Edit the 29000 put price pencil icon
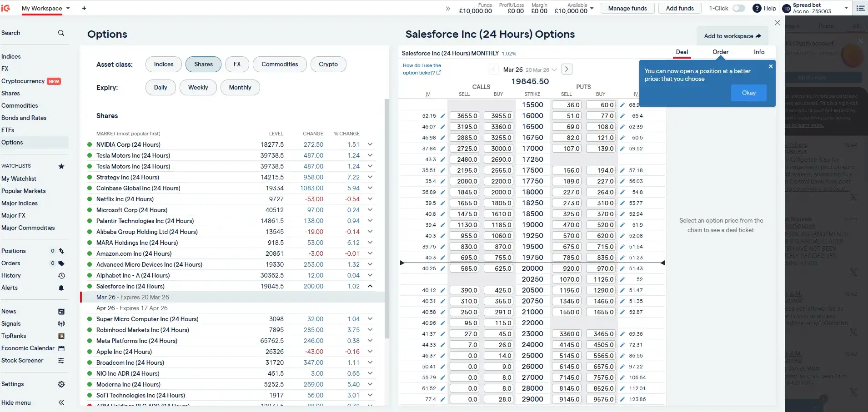Image resolution: width=868 pixels, height=412 pixels. click(622, 399)
